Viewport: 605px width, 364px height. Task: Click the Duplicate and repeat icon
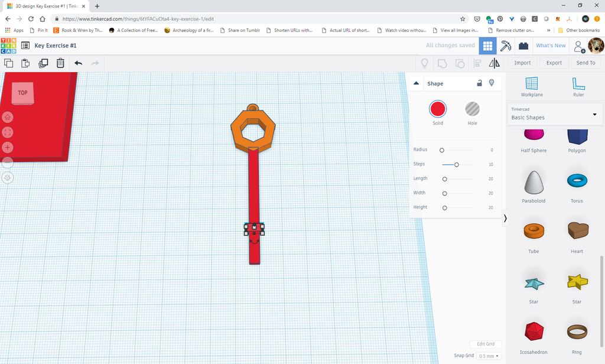pyautogui.click(x=43, y=63)
